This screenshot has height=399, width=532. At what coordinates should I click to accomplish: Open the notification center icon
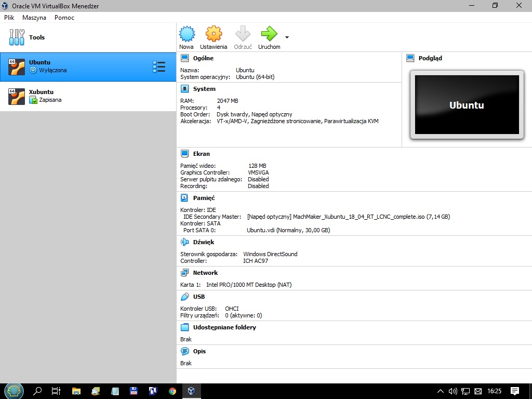(515, 391)
